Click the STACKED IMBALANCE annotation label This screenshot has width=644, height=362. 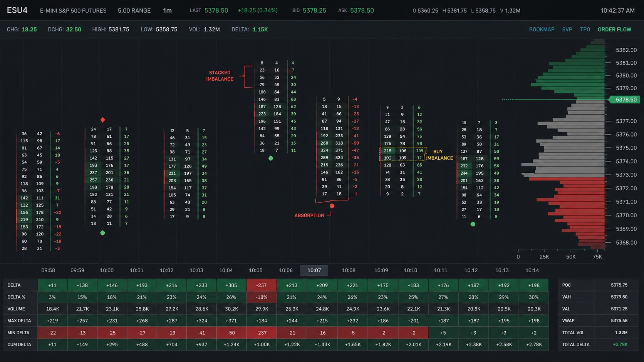[x=220, y=76]
